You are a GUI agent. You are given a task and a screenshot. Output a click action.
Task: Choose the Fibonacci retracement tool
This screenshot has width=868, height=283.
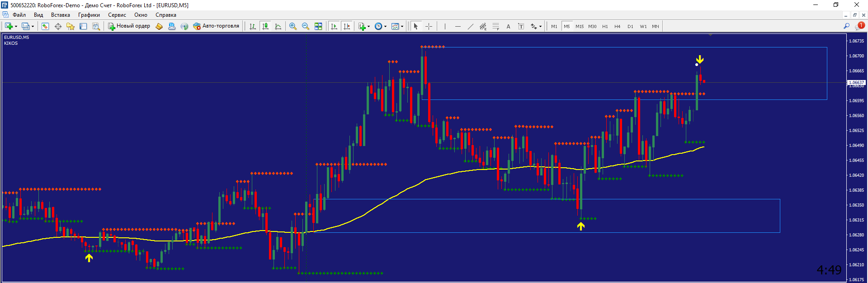(495, 26)
